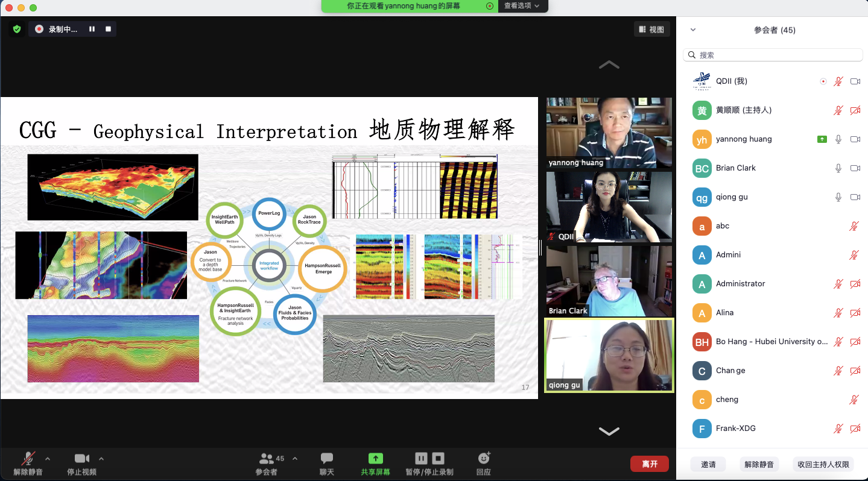Click the video-off icon for Frank-XDG
Viewport: 868px width, 481px height.
855,429
